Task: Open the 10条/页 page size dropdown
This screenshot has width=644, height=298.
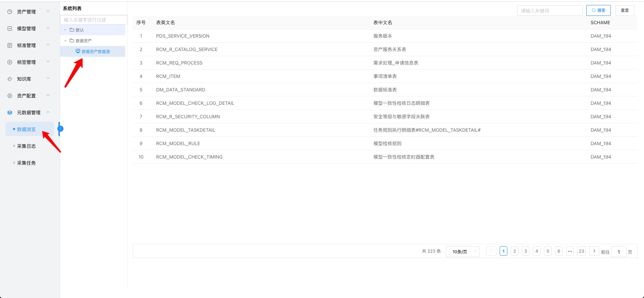Action: (463, 252)
